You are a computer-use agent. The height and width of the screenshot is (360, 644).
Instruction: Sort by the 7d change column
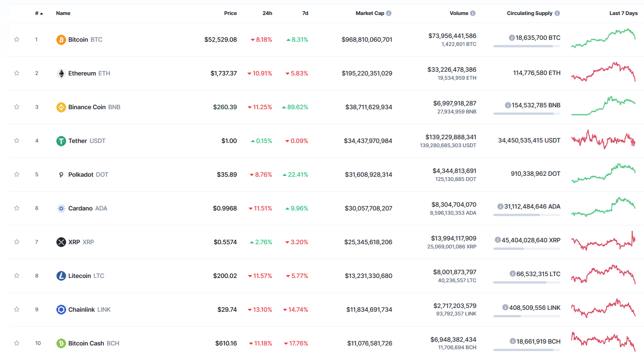pyautogui.click(x=305, y=13)
